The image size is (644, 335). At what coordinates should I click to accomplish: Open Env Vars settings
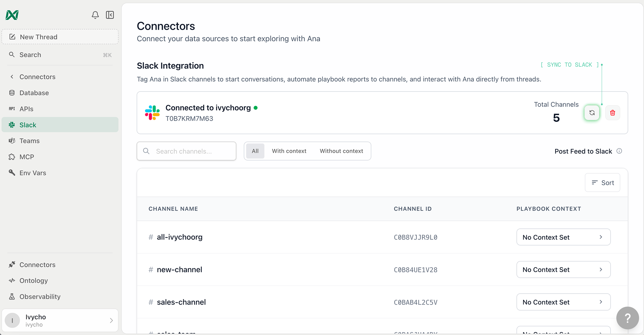[60, 173]
